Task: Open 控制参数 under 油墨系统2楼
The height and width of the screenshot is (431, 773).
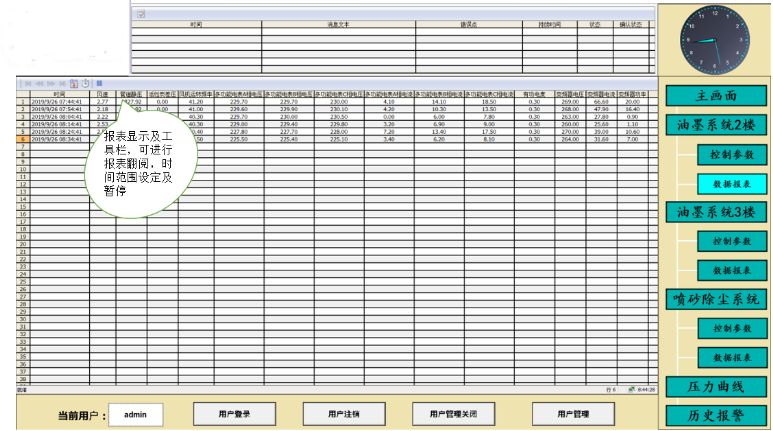Action: click(x=732, y=154)
